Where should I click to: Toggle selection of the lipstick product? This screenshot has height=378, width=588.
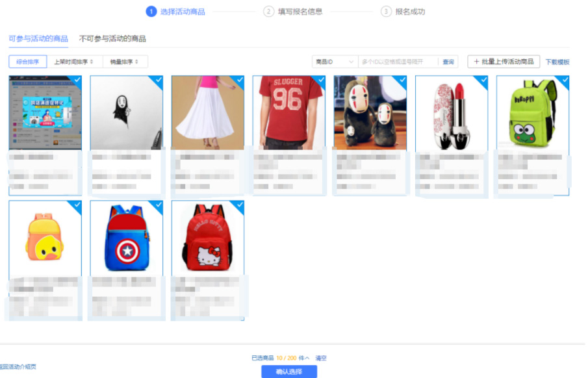[483, 80]
